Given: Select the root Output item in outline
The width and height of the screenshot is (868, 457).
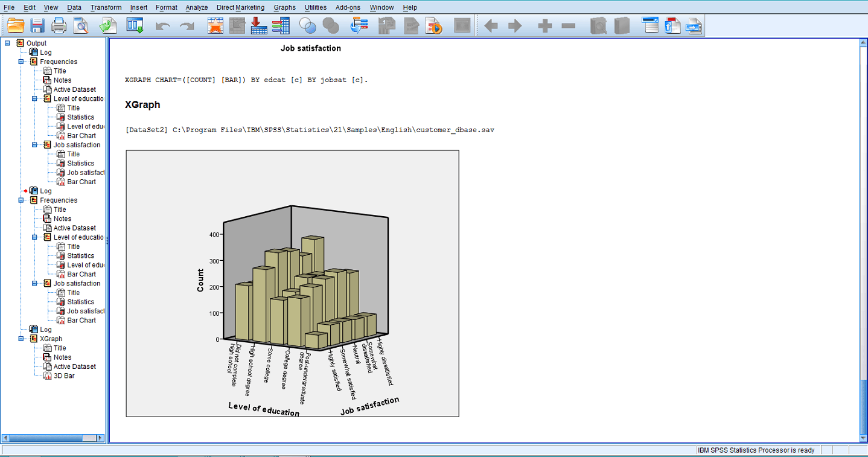Looking at the screenshot, I should 36,43.
